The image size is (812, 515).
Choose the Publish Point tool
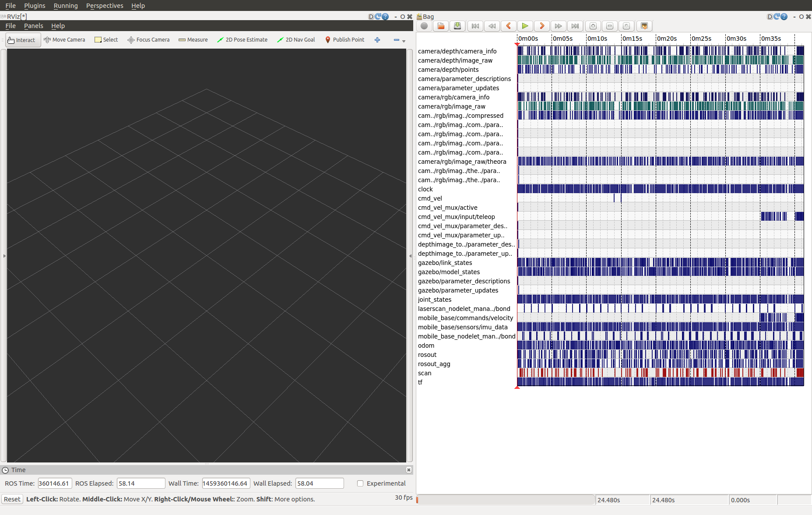(344, 40)
